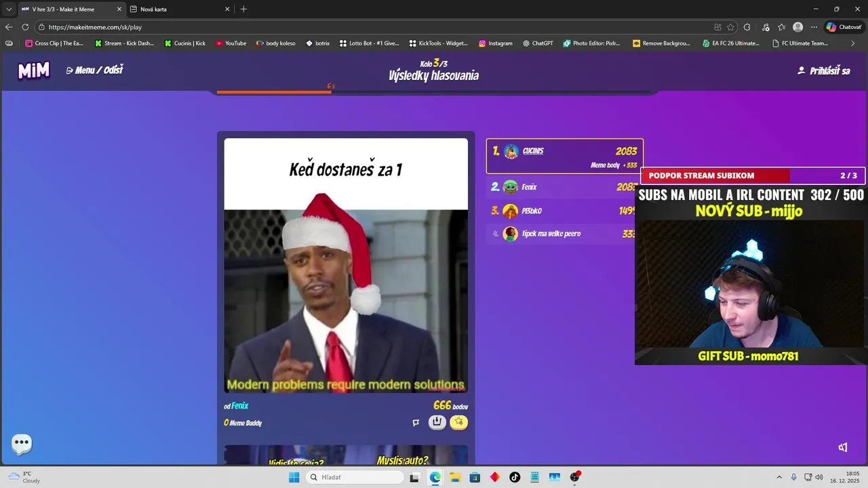The width and height of the screenshot is (868, 488).
Task: Open a new browser tab
Action: click(243, 9)
